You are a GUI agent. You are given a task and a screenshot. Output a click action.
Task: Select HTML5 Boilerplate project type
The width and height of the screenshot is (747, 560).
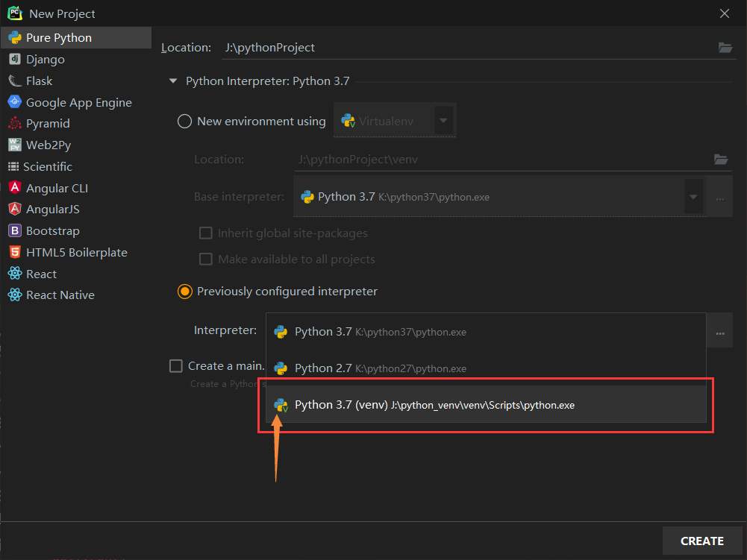[76, 252]
